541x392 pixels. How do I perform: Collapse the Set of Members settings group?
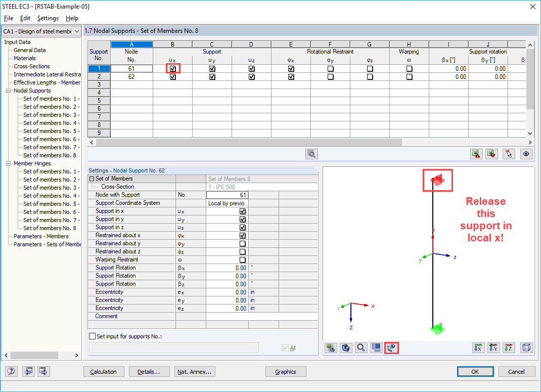[x=91, y=179]
